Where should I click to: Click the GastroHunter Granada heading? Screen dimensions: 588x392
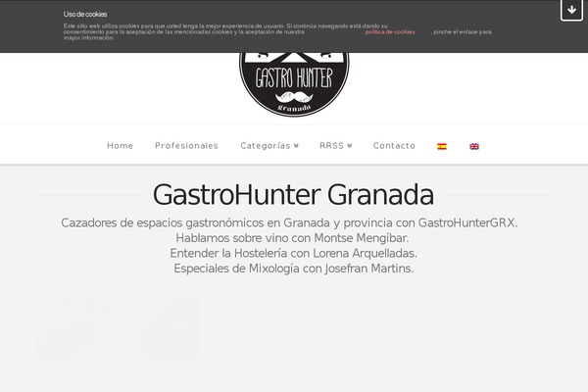(294, 195)
